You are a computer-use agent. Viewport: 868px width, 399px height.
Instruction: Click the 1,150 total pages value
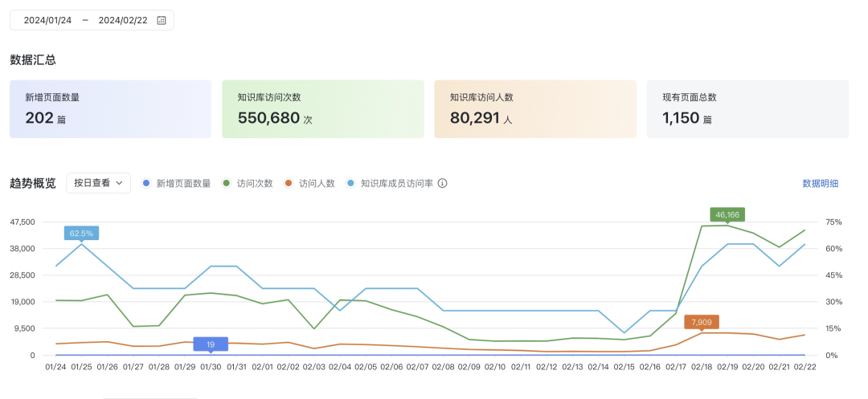pyautogui.click(x=681, y=118)
